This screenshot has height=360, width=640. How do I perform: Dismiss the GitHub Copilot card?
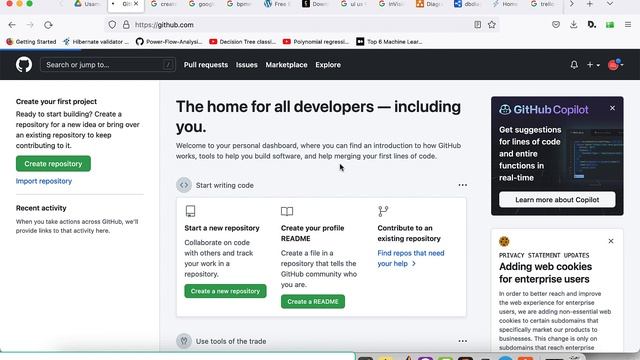tap(612, 108)
